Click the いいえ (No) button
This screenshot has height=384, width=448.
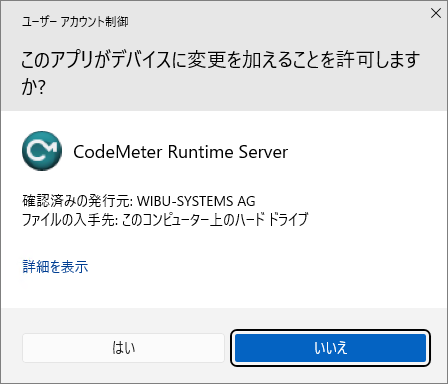click(330, 348)
